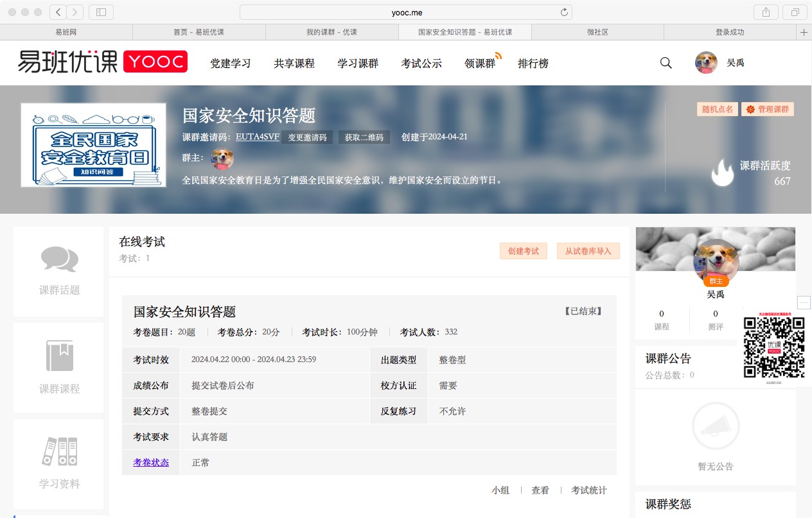Open 考试统计 for the exam
The image size is (812, 518).
point(589,490)
